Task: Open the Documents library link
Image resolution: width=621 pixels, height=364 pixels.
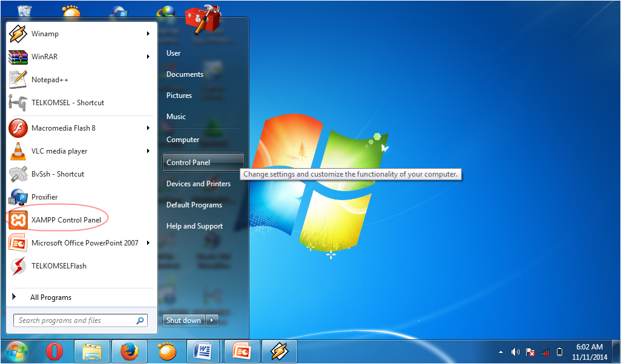Action: click(x=185, y=74)
